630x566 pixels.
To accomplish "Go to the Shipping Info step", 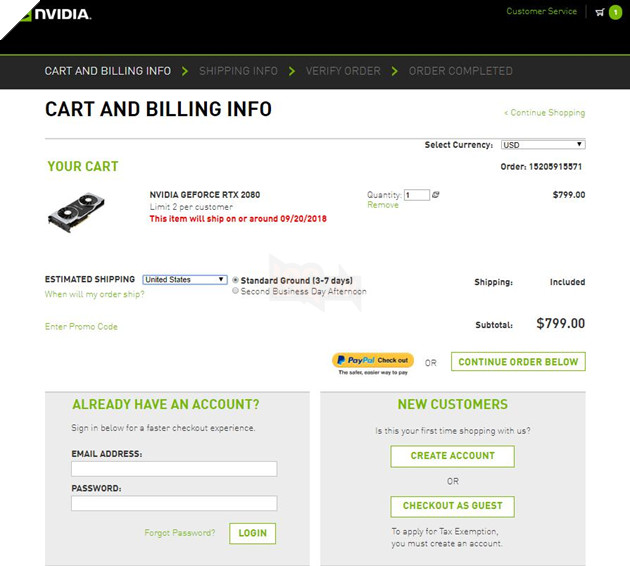I will [238, 71].
